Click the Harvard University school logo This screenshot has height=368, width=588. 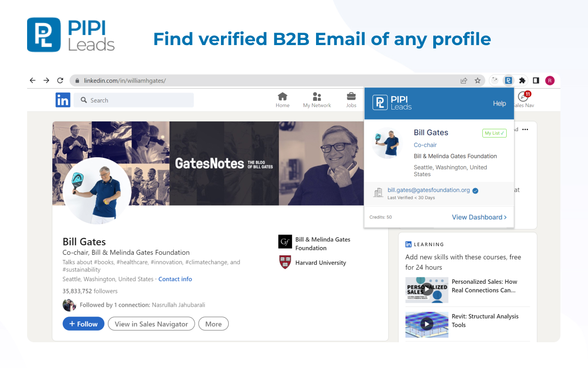pos(285,262)
